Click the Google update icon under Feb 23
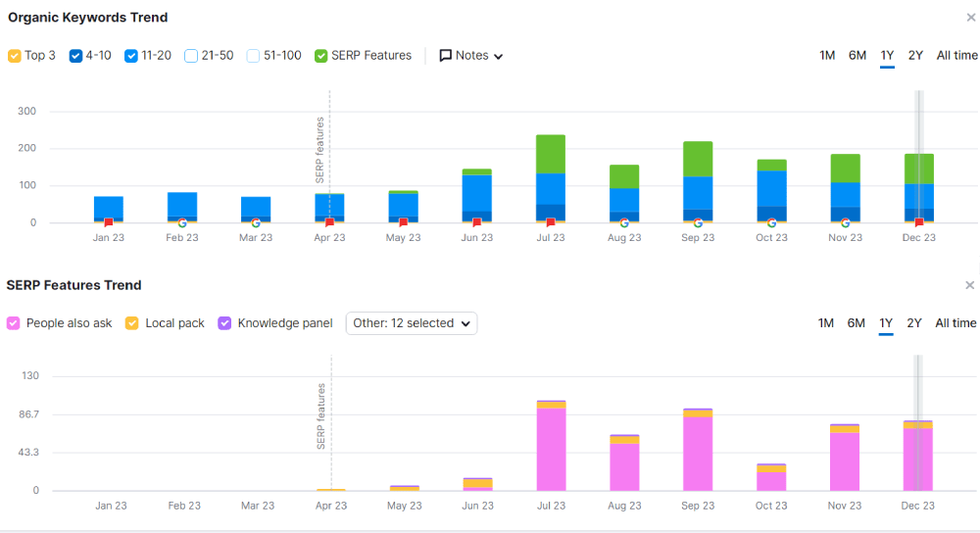This screenshot has width=980, height=533. click(182, 222)
